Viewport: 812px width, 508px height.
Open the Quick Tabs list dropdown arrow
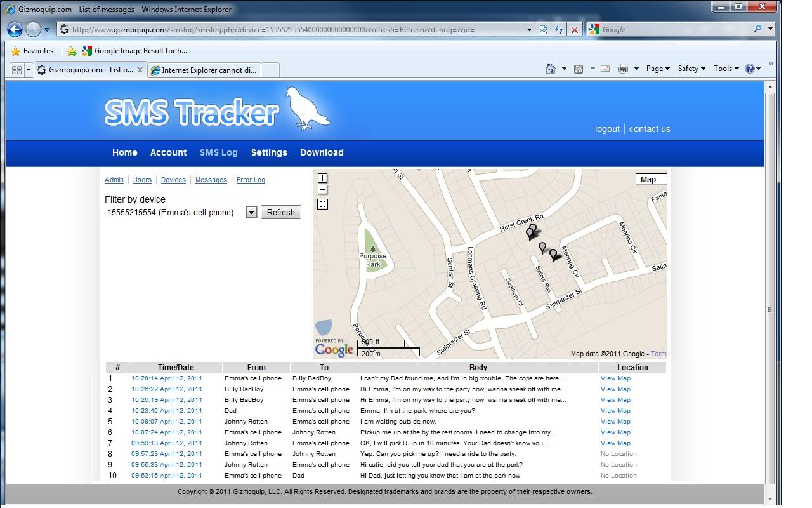point(29,70)
